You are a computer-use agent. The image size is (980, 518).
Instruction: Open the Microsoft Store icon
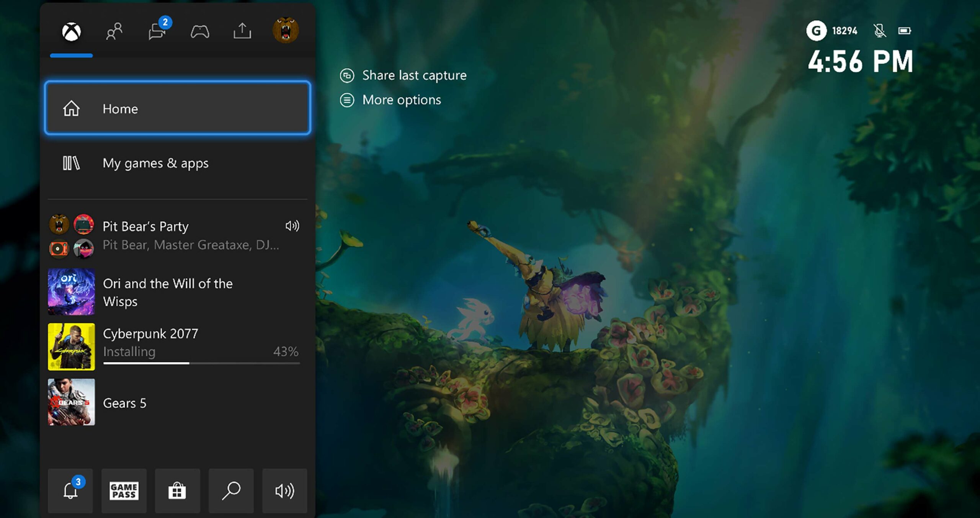pos(177,490)
